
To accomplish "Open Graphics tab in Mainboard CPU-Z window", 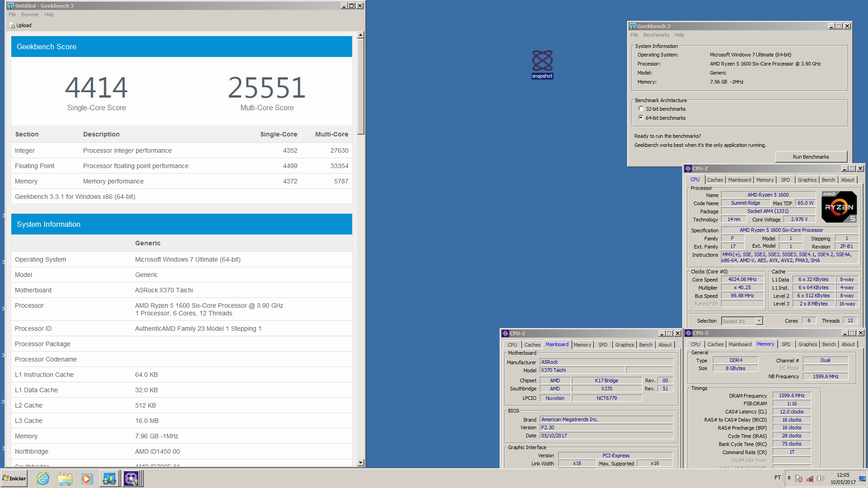I will (624, 345).
